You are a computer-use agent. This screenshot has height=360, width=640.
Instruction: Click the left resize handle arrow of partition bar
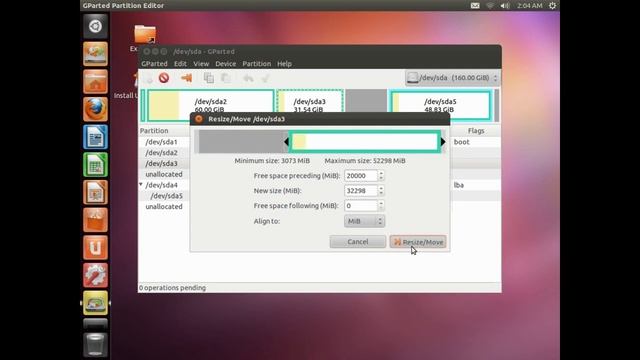point(286,142)
